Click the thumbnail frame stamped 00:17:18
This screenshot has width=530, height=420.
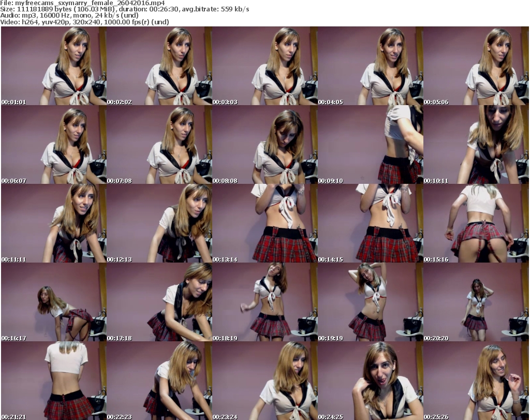pyautogui.click(x=159, y=302)
